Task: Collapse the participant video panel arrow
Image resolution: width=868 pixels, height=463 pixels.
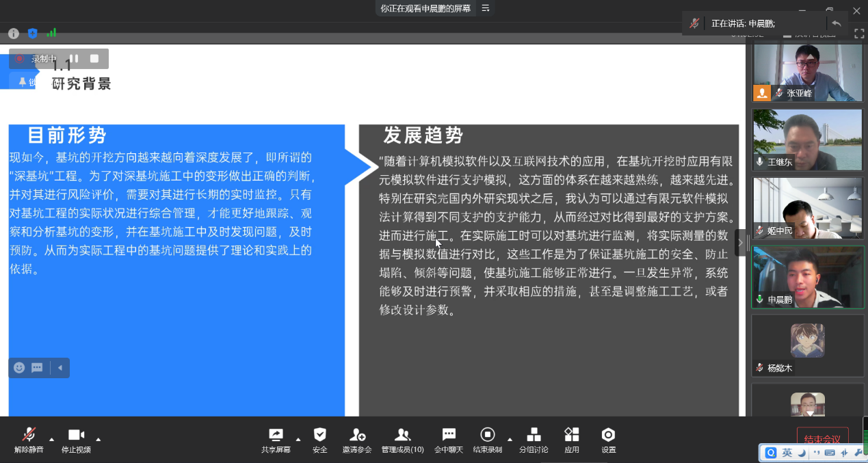Action: (740, 243)
